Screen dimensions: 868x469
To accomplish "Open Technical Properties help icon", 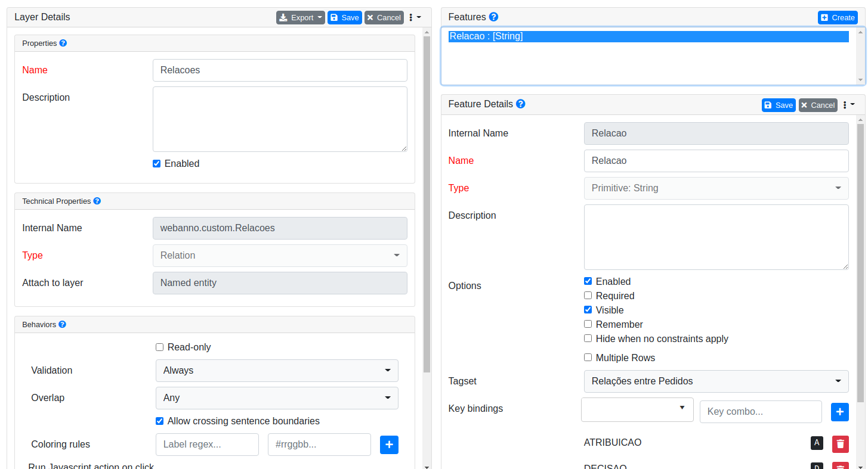I will pos(97,201).
